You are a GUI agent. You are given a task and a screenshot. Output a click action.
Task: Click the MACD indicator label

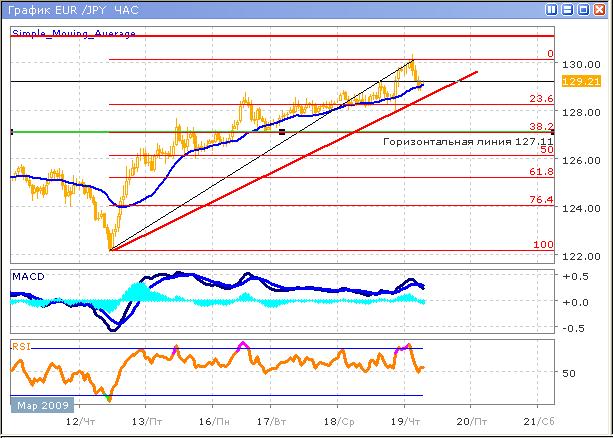[x=26, y=275]
